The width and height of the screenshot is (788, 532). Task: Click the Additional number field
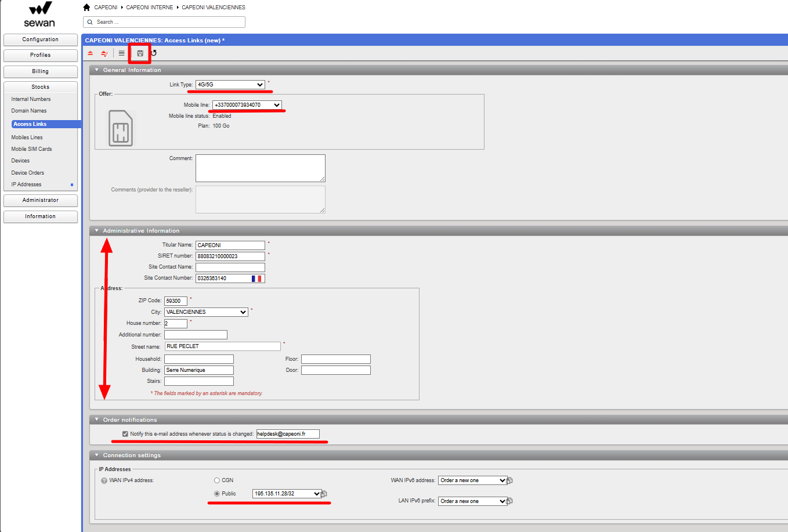pos(196,335)
